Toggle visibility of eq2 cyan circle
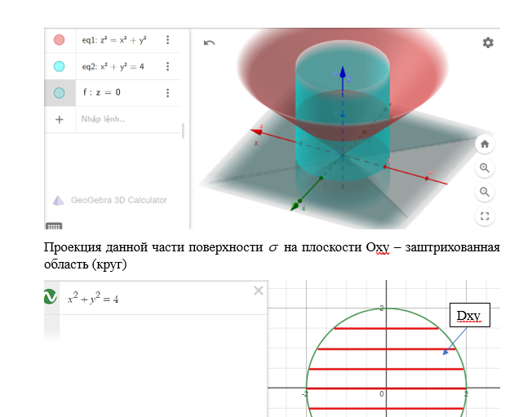 click(x=59, y=66)
